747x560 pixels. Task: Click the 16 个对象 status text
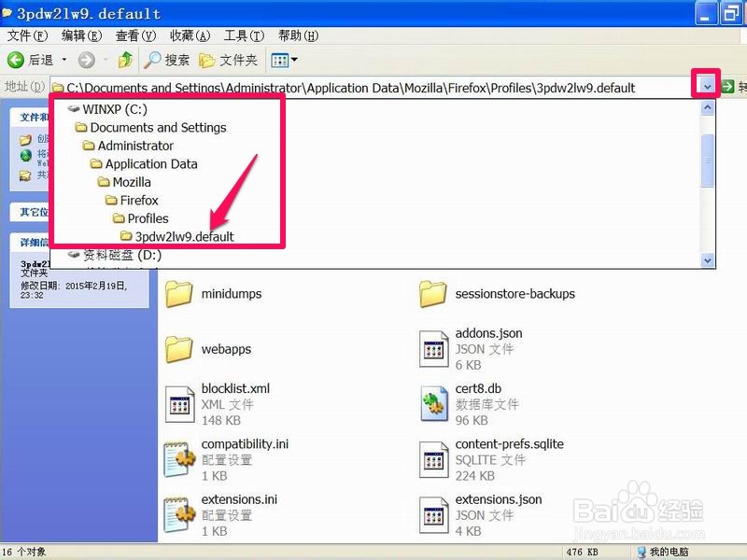(x=24, y=553)
